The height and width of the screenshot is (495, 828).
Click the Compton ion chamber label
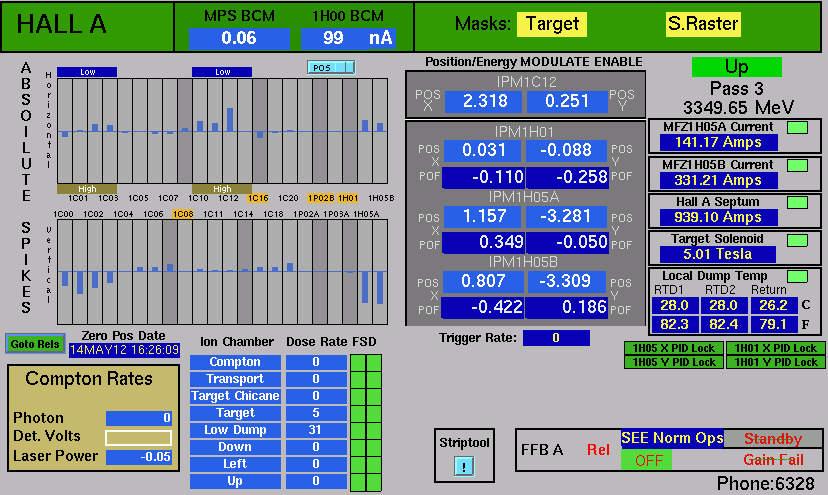click(235, 362)
